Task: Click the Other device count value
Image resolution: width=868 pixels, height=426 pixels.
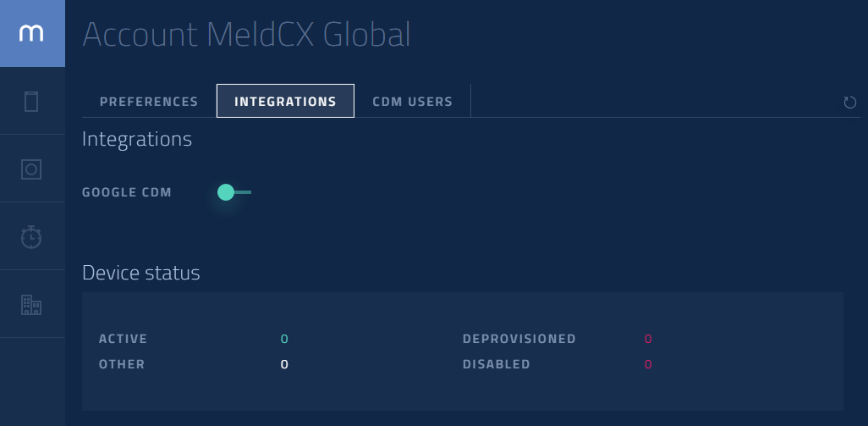Action: point(284,364)
